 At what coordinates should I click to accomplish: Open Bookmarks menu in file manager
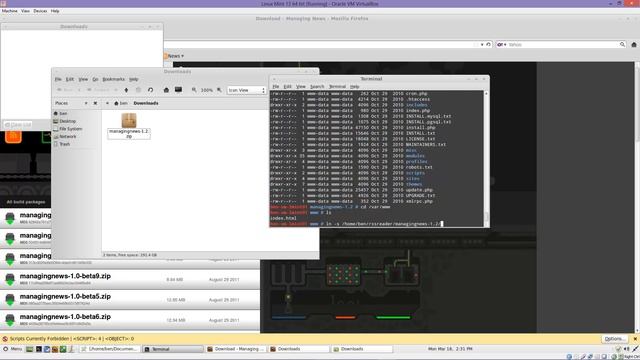coord(113,79)
